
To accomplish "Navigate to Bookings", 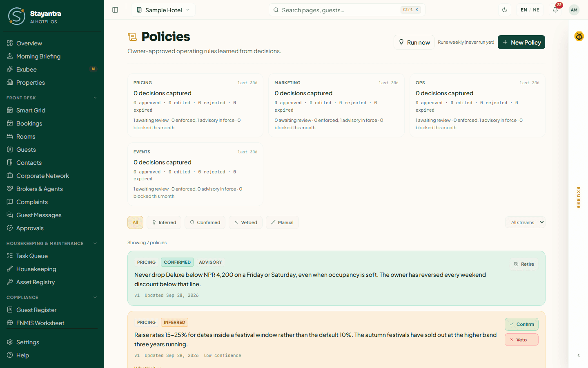I will point(52,123).
